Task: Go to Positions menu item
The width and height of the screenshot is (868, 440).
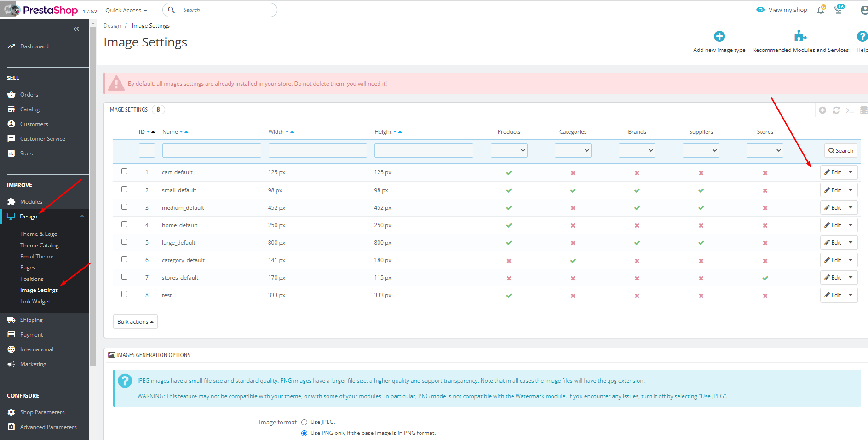Action: (32, 279)
